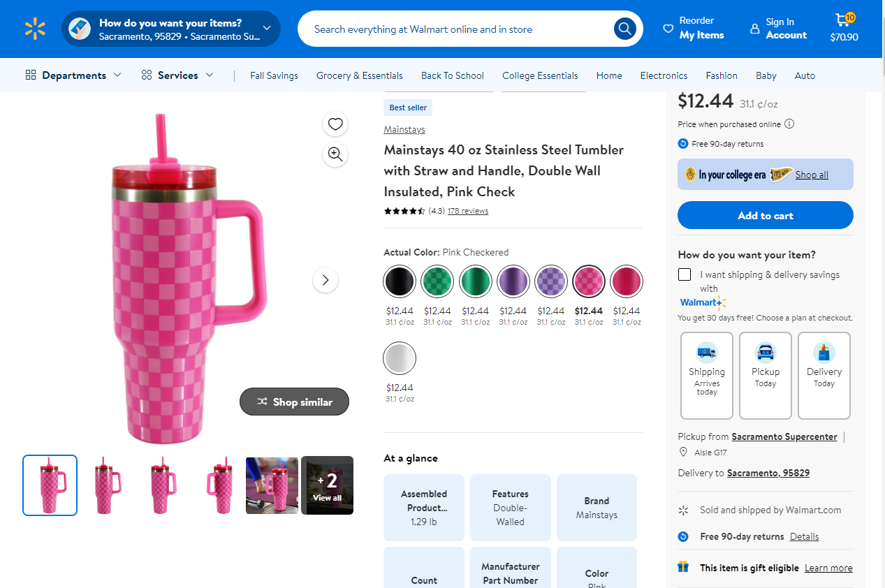Screen dimensions: 885x588
Task: Expand the Services menu
Action: point(177,75)
